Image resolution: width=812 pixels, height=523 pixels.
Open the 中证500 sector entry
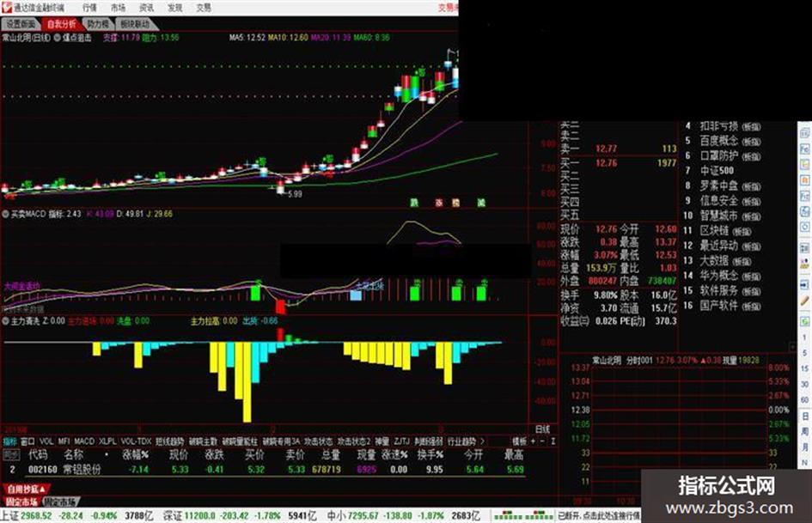pos(717,170)
